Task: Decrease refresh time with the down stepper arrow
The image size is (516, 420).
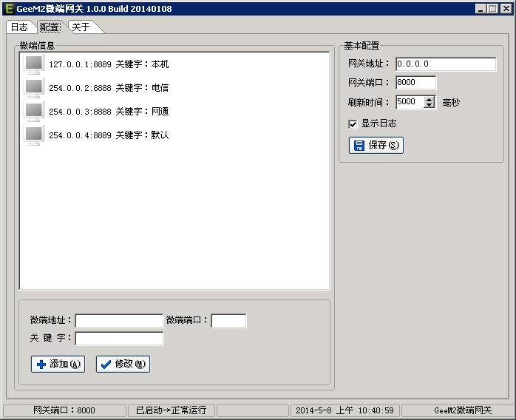Action: click(x=429, y=105)
